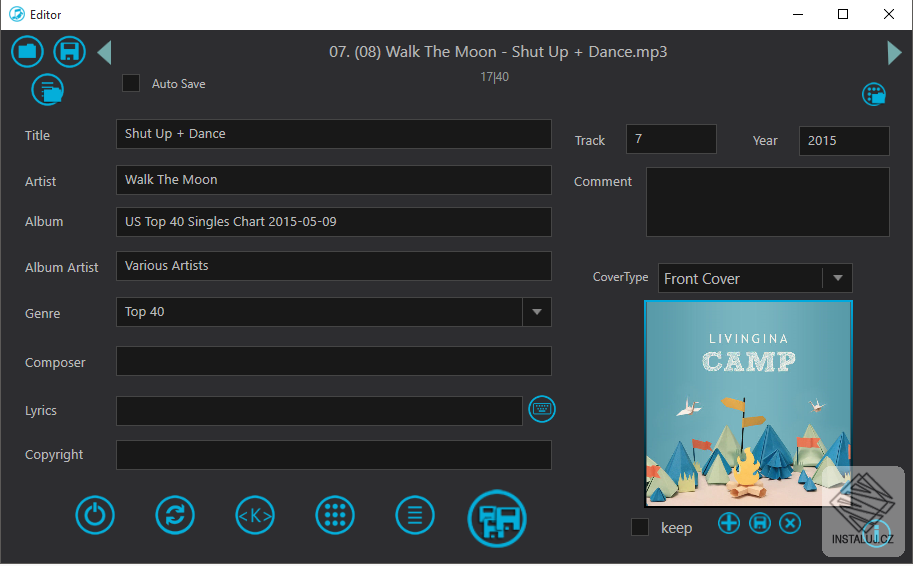Click the Genre field showing Top 40
This screenshot has width=913, height=566.
point(319,312)
